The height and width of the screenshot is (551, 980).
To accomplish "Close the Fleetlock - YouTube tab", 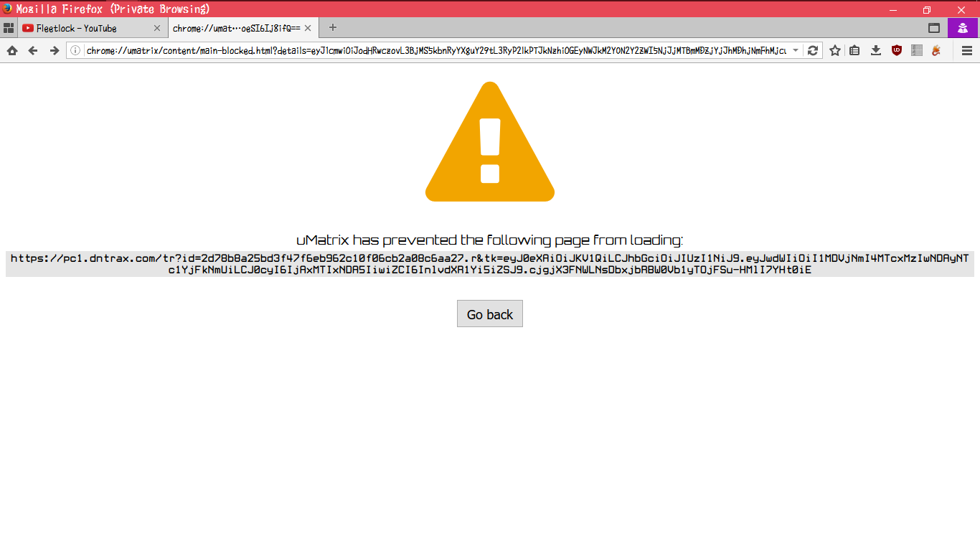I will coord(157,28).
